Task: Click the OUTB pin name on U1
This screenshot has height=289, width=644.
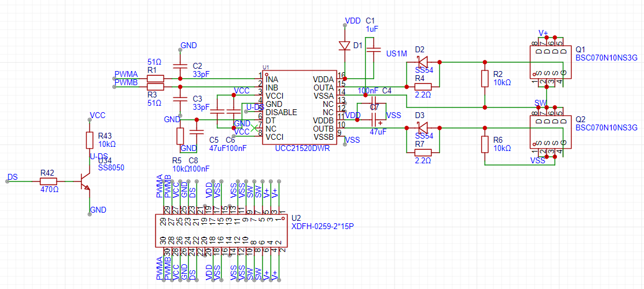Action: (x=324, y=128)
